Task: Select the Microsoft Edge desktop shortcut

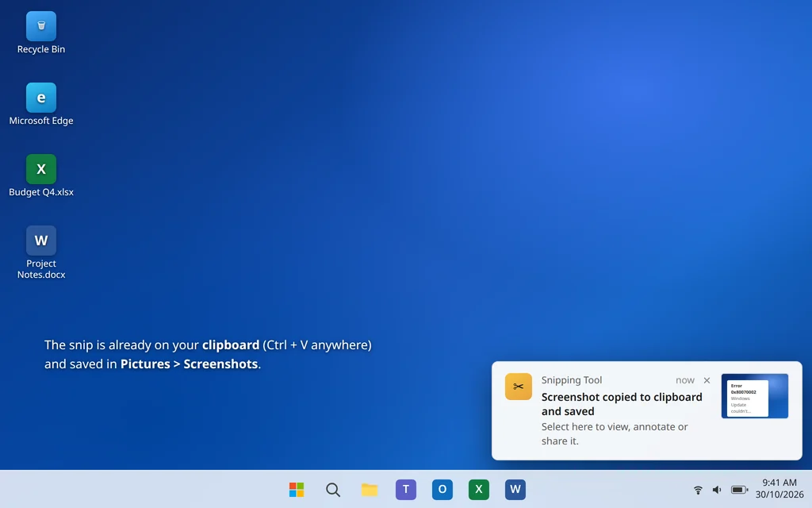Action: tap(41, 104)
